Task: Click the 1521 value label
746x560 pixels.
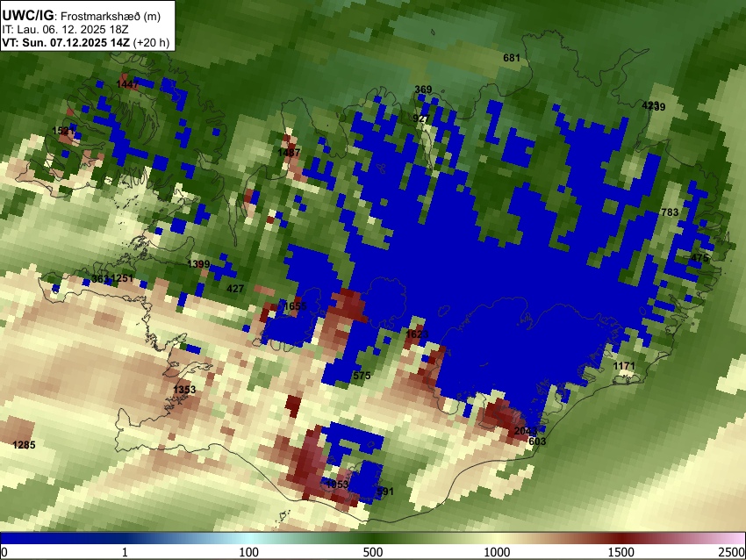Action: pyautogui.click(x=63, y=131)
